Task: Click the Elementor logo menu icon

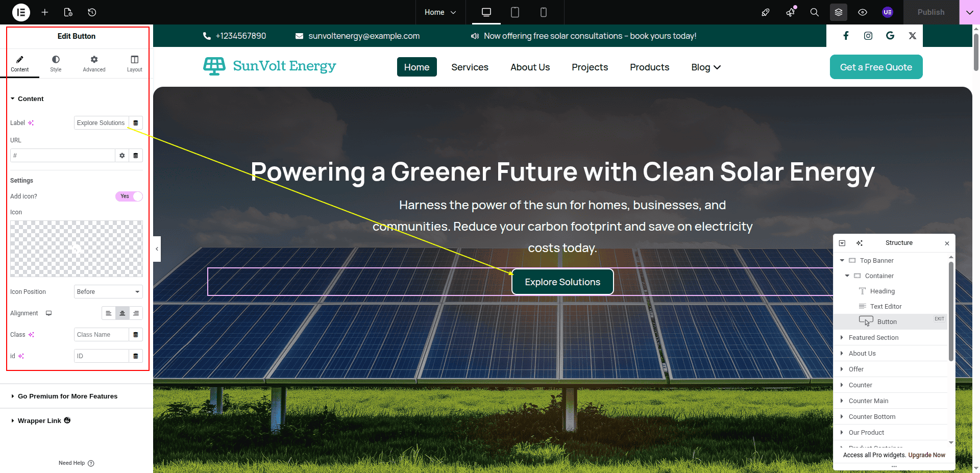Action: tap(21, 12)
